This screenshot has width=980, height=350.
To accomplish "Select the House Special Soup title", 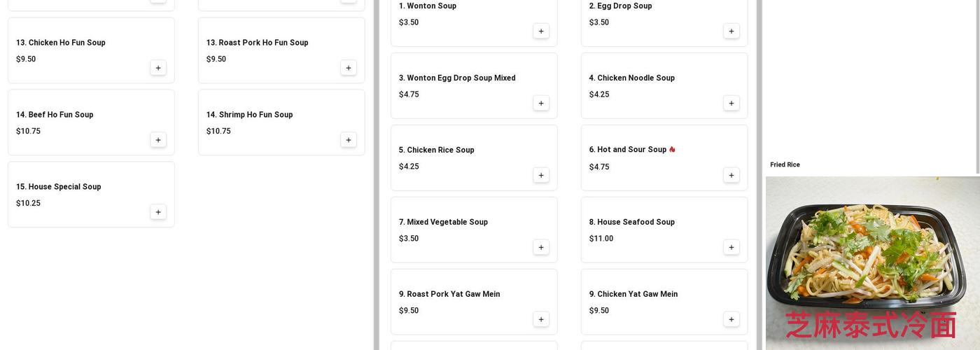I will pos(59,187).
